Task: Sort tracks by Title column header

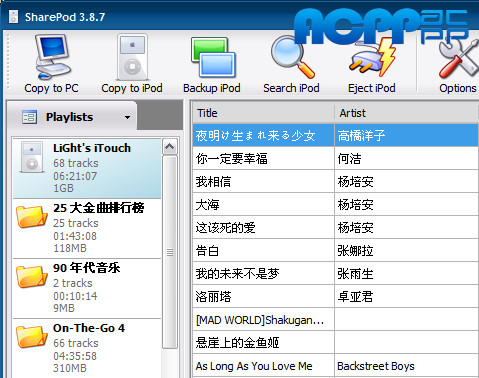Action: [263, 113]
